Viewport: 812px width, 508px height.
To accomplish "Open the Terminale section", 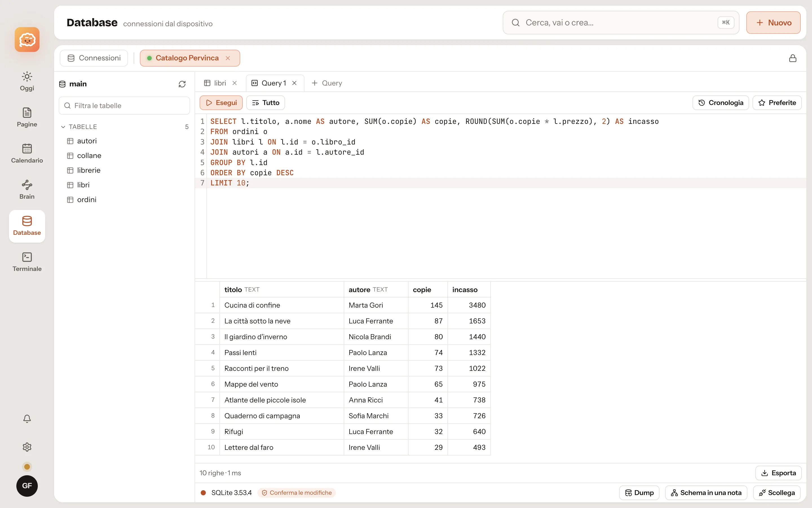I will (27, 262).
